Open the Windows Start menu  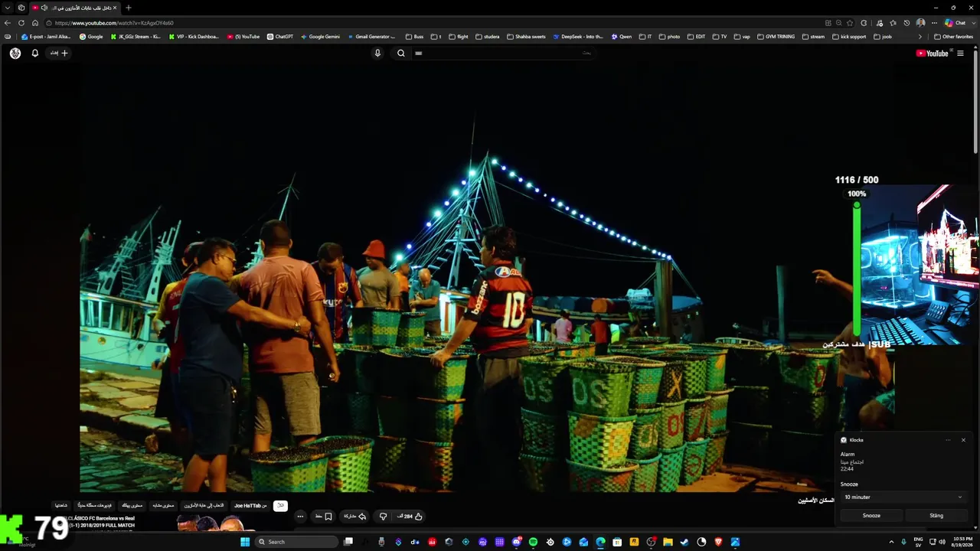(245, 542)
